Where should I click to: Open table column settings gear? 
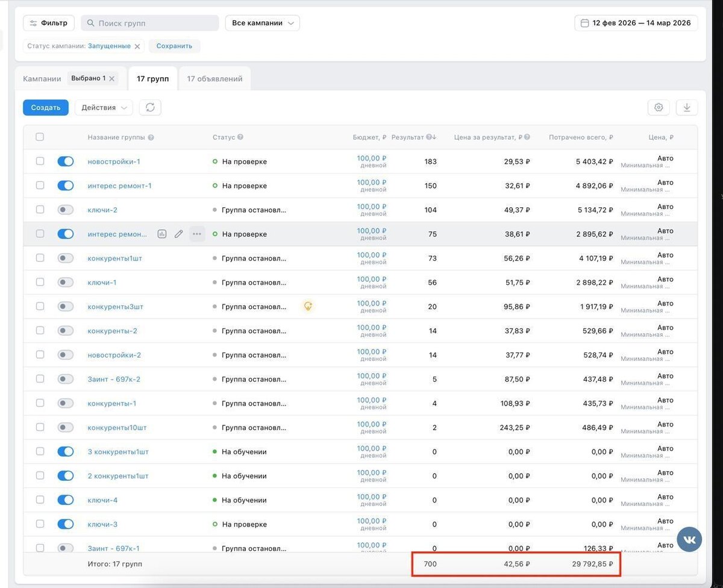tap(659, 107)
